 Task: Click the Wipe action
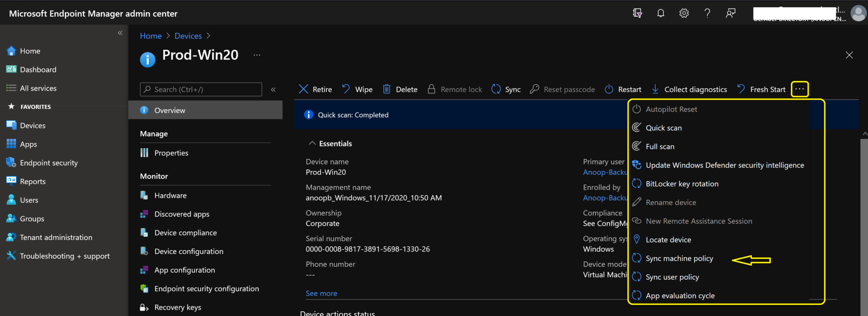pyautogui.click(x=357, y=89)
